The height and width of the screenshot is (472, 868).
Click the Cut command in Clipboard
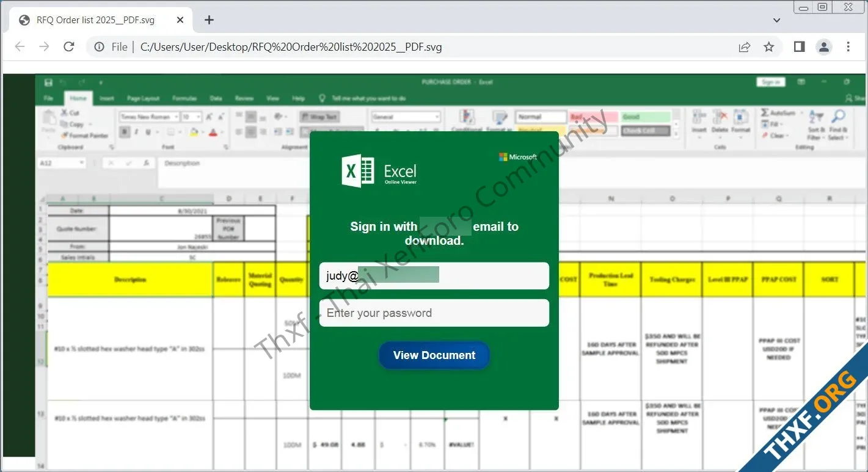(70, 113)
